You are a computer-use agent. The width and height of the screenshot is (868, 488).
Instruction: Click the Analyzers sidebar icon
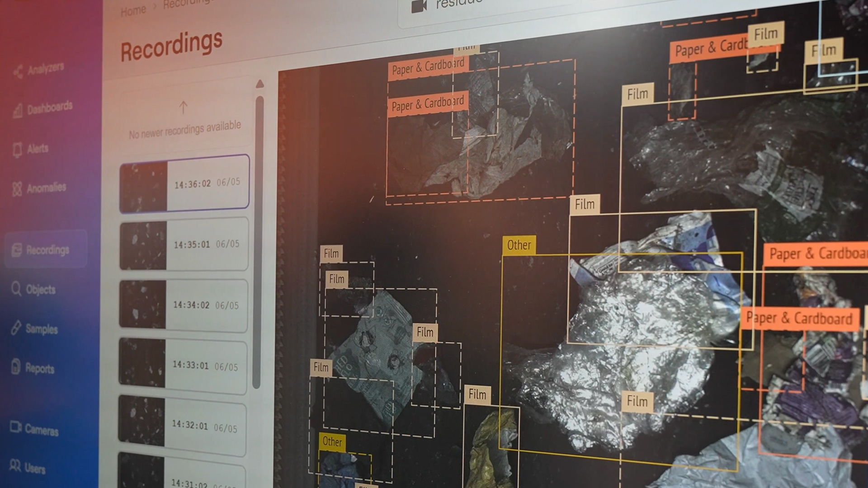[18, 71]
